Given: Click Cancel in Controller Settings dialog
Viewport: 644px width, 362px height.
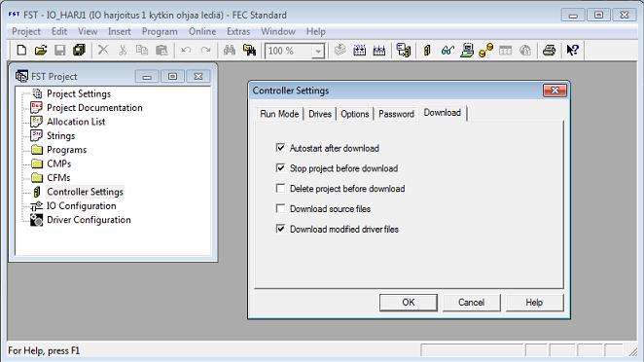Looking at the screenshot, I should coord(471,303).
